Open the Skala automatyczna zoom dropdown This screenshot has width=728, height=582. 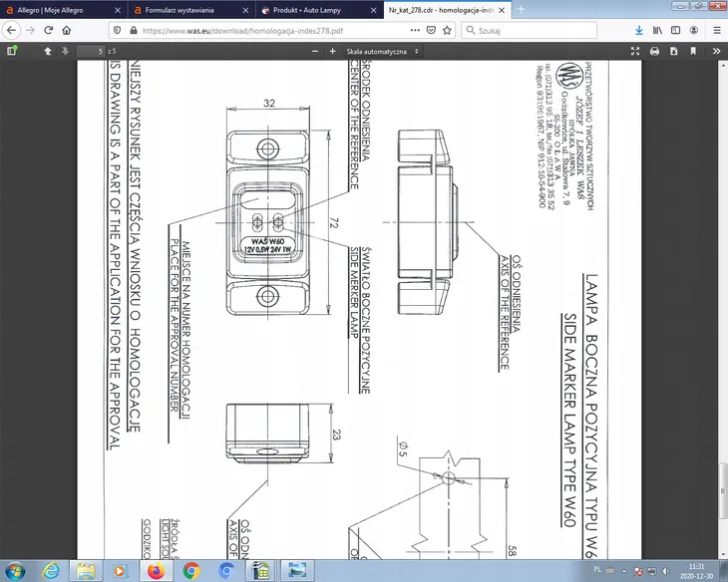point(383,51)
